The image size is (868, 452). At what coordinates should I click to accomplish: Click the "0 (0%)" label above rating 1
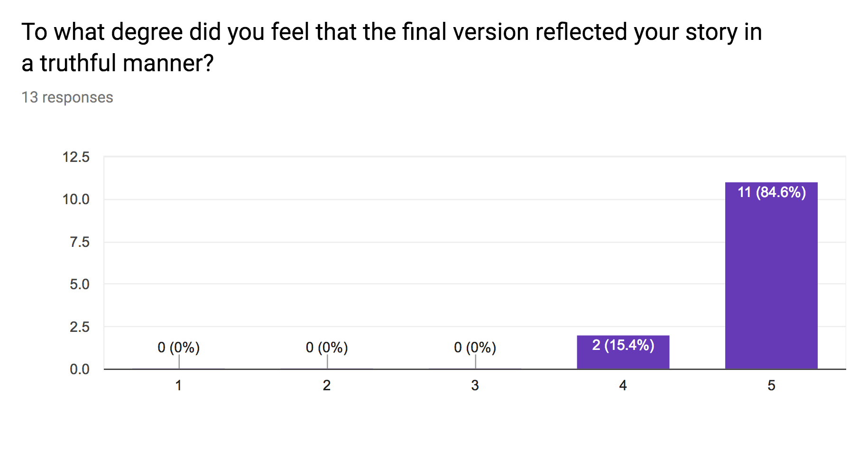coord(178,348)
